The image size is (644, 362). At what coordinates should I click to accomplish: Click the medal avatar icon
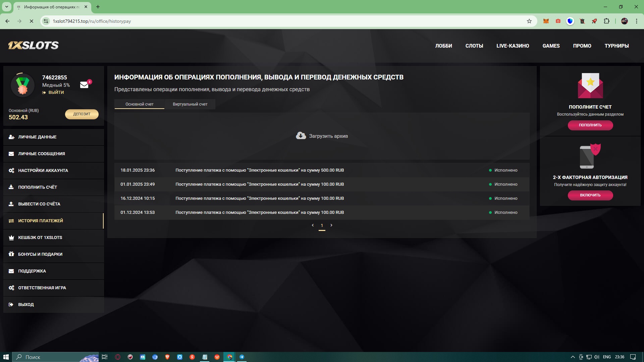coord(22,85)
